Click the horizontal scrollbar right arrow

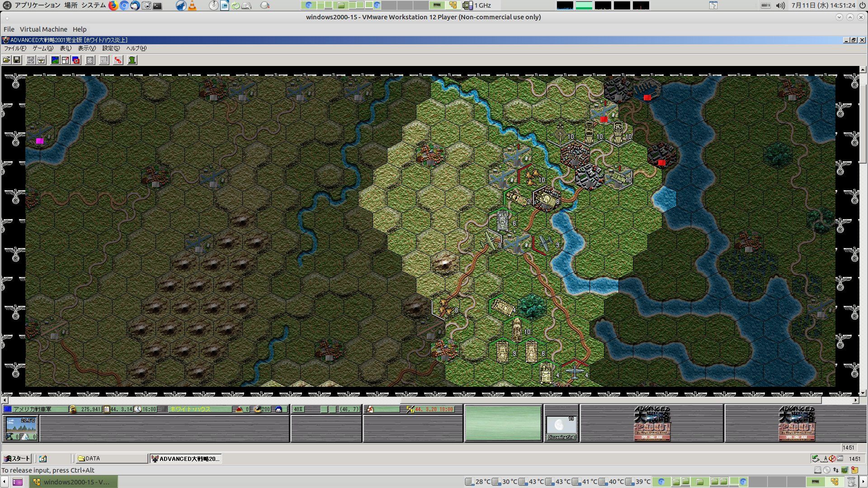(x=855, y=400)
